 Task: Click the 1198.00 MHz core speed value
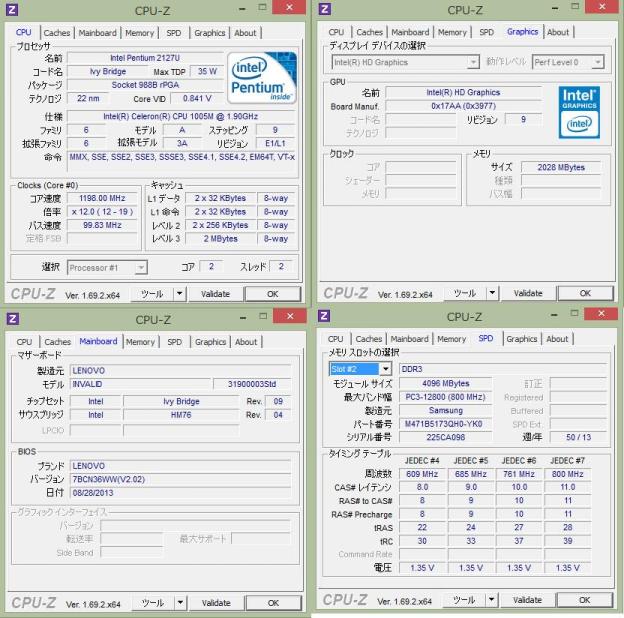(x=102, y=198)
